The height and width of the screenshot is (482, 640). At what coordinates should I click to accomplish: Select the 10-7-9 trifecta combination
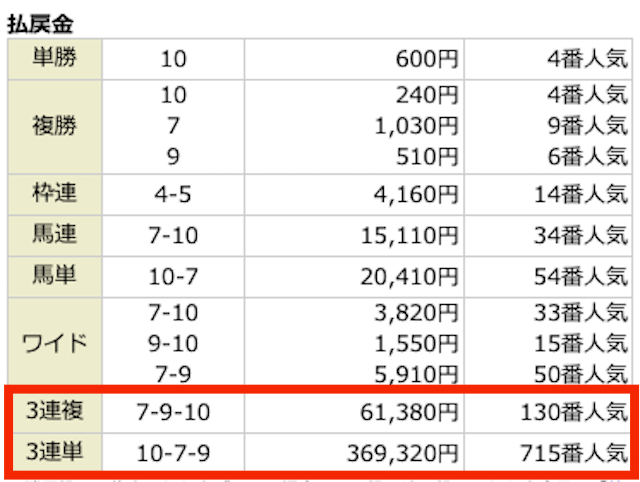(x=173, y=453)
